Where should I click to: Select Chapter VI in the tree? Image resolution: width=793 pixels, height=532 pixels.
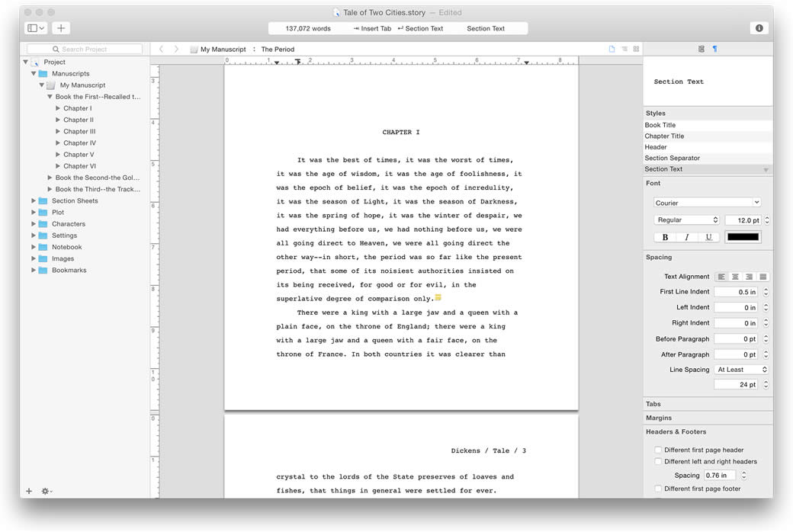pyautogui.click(x=79, y=166)
